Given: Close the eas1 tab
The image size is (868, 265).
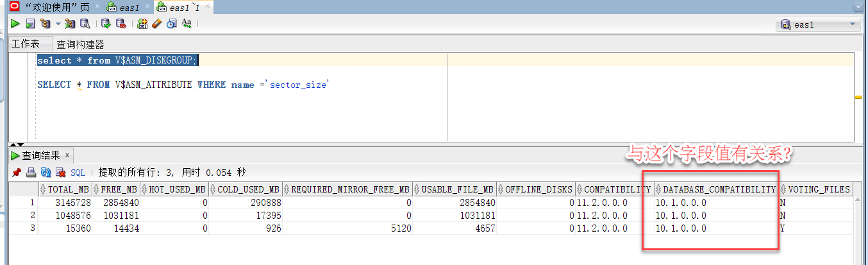Looking at the screenshot, I should [x=147, y=8].
